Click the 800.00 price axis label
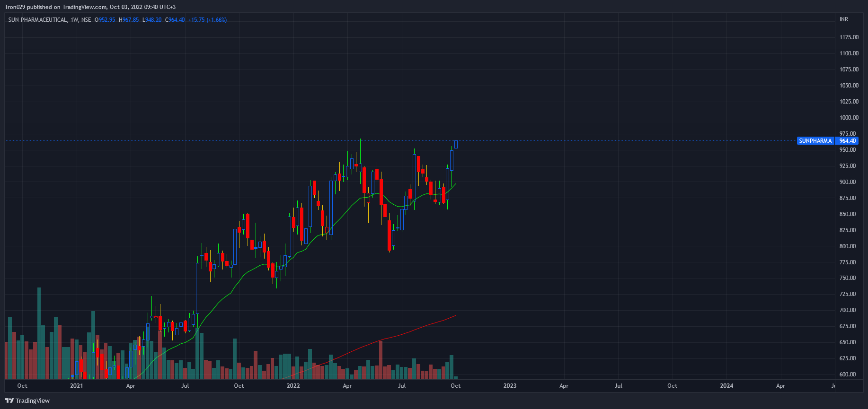The width and height of the screenshot is (868, 409). point(847,246)
